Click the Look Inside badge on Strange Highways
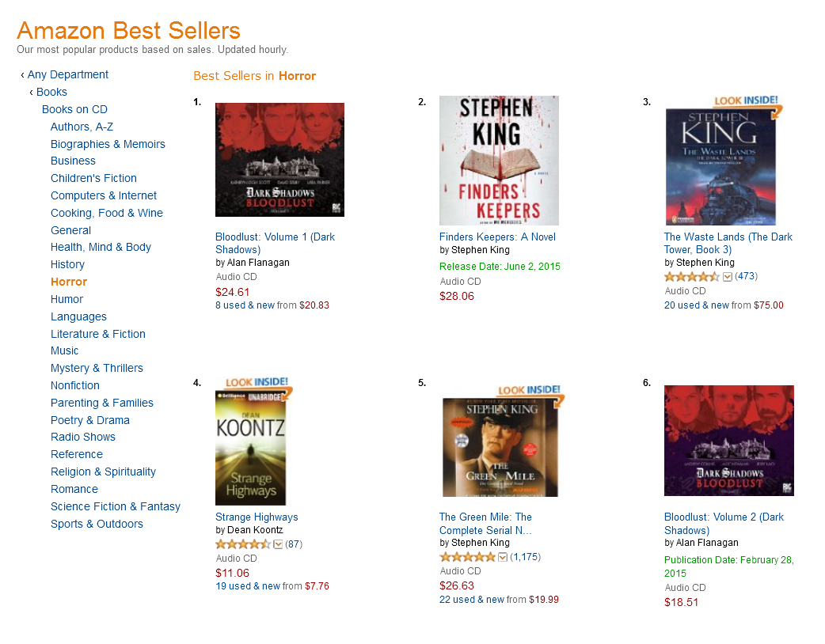 coord(257,382)
